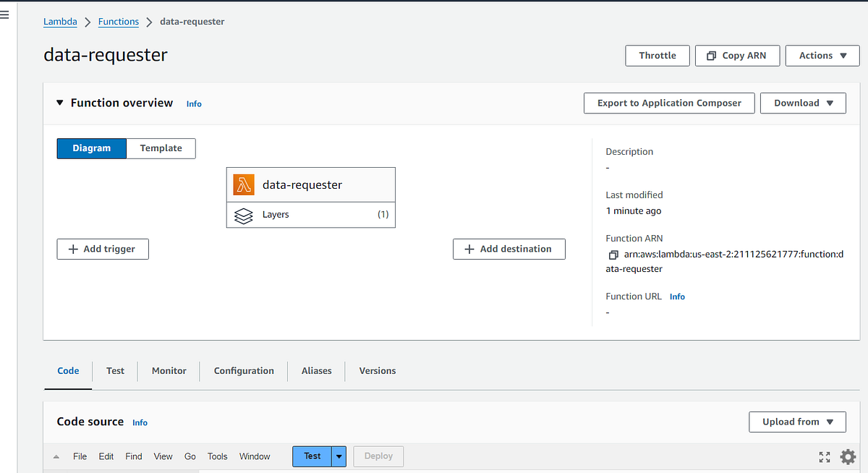Image resolution: width=868 pixels, height=473 pixels.
Task: Open the code editor settings gear
Action: [x=848, y=456]
